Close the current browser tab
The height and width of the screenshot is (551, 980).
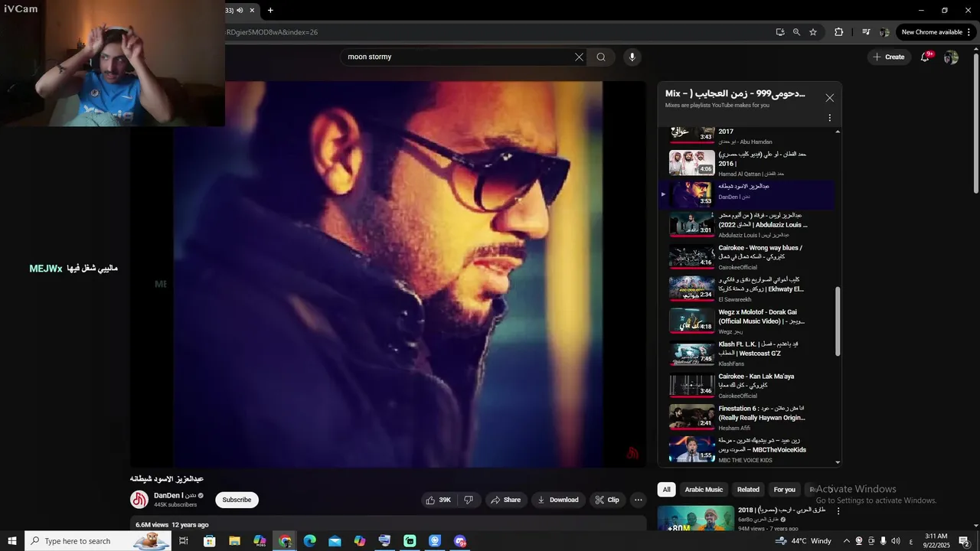252,10
